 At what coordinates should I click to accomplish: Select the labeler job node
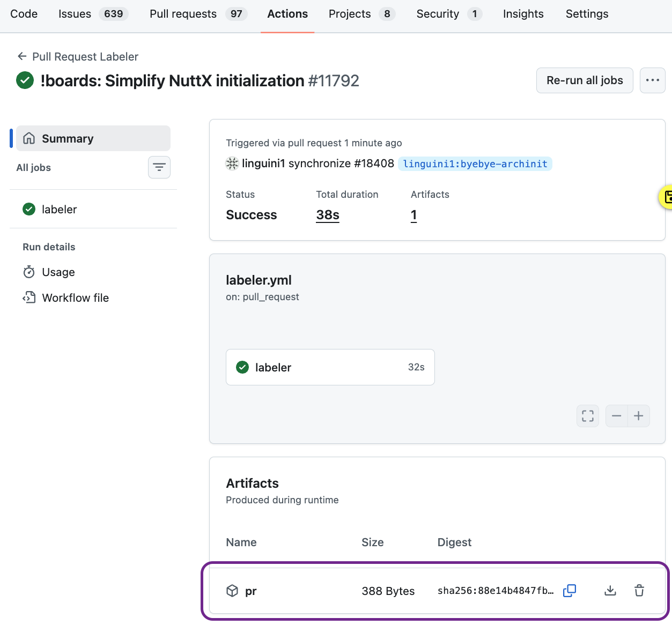pos(330,367)
